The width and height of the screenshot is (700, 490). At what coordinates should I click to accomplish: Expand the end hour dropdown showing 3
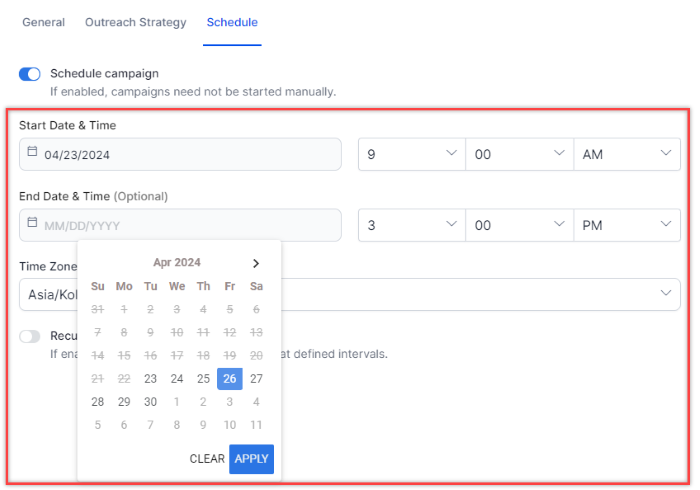(x=411, y=225)
